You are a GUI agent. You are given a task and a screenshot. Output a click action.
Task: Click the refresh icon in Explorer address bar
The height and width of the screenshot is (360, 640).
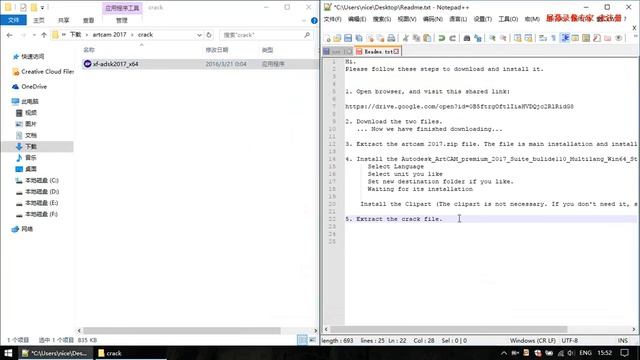pos(209,35)
